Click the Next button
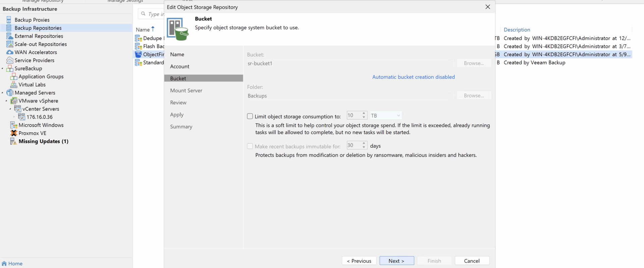Screen dimensions: 644x268 pyautogui.click(x=397, y=261)
